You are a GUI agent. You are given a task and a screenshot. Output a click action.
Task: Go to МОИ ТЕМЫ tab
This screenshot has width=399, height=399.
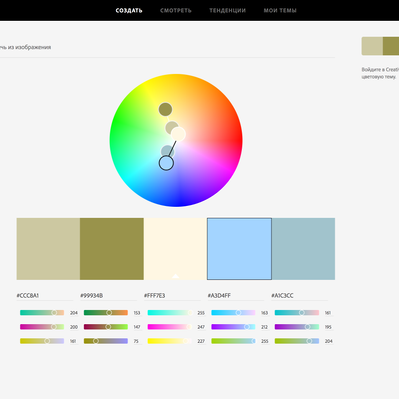tap(280, 10)
